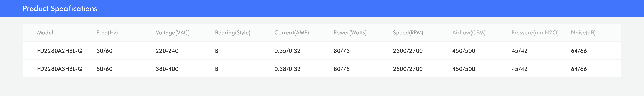
Task: Click the Freq(Hz) column header
Action: coord(107,33)
